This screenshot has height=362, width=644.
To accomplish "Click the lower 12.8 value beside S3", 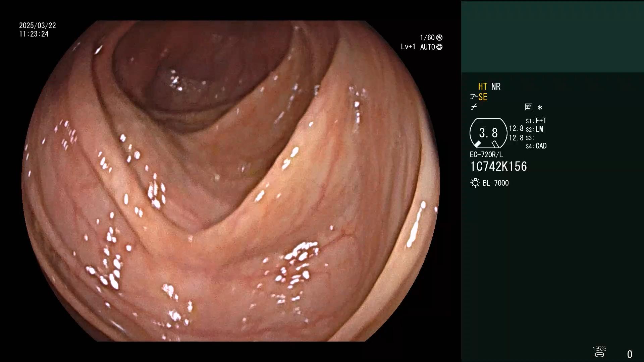I will click(516, 138).
